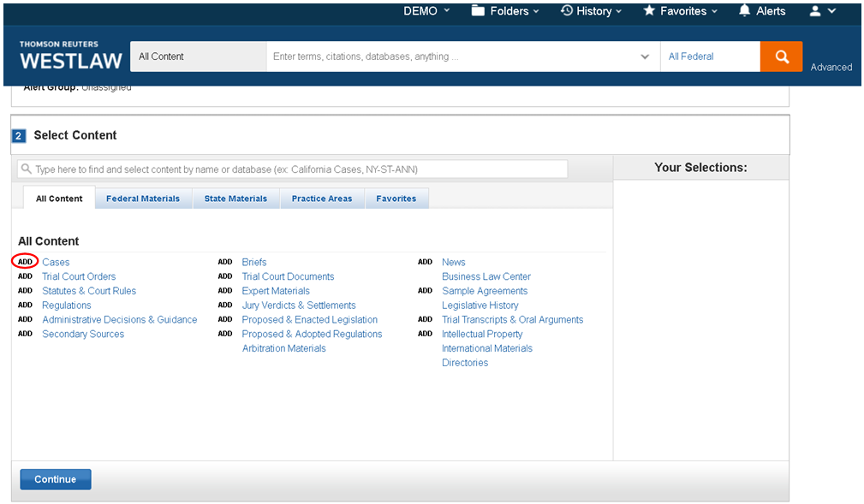Open the Alerts bell link
Image resolution: width=864 pixels, height=504 pixels.
762,11
